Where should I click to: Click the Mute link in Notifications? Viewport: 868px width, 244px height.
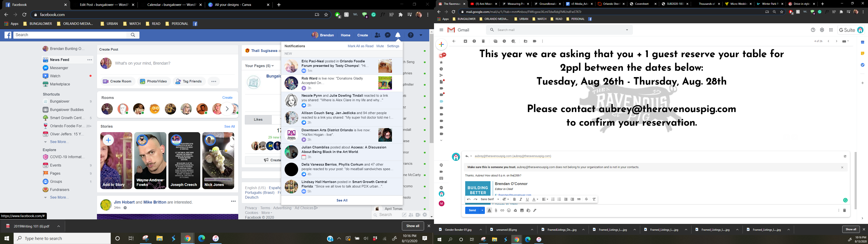(x=380, y=46)
